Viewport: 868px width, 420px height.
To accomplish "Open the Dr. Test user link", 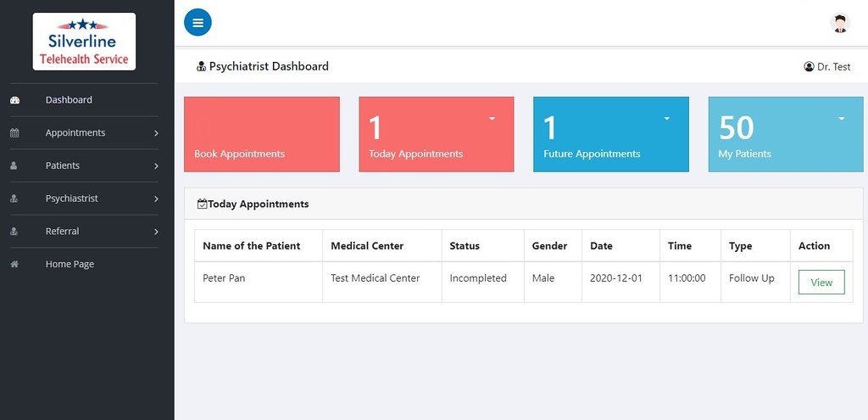I will (x=826, y=67).
